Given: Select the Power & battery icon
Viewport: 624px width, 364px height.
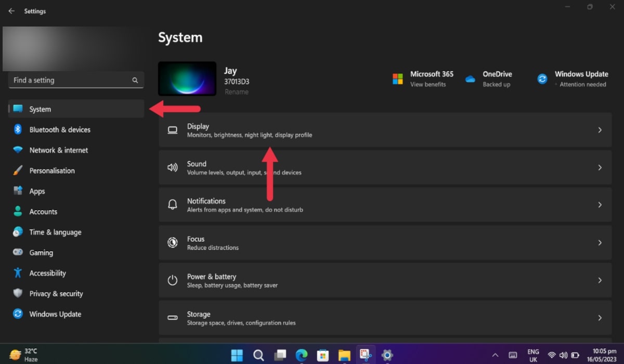Looking at the screenshot, I should click(172, 280).
